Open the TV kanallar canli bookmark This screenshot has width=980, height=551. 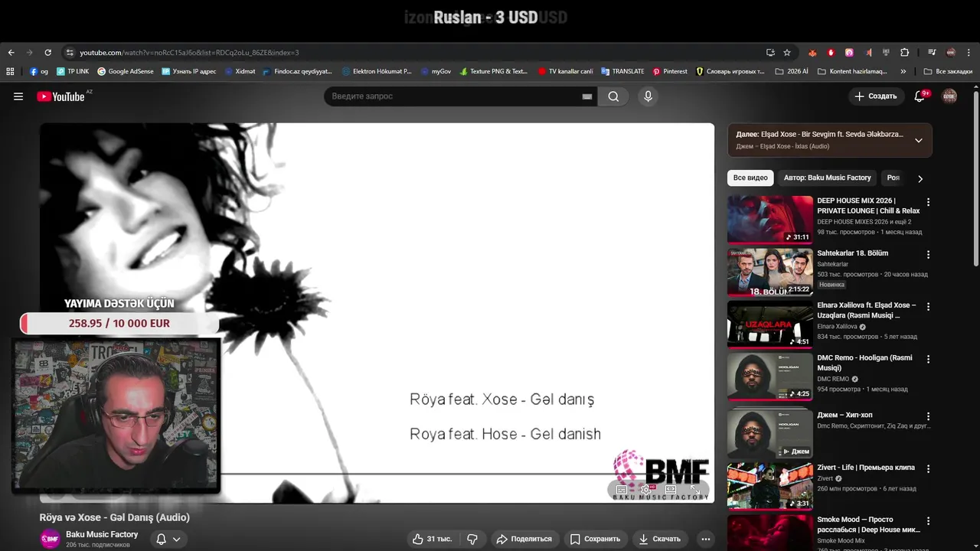pos(565,71)
